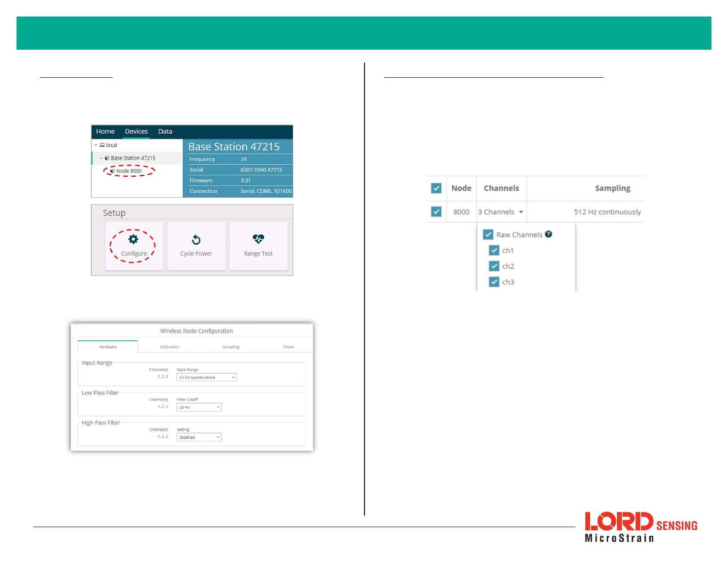
Task: Click the LORD Sensing MicroStrain logo
Action: point(641,527)
